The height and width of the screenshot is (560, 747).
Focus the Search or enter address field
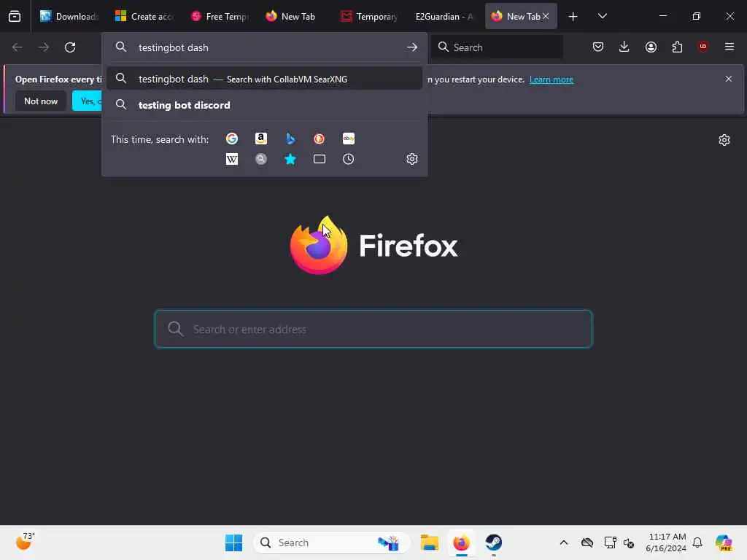373,329
